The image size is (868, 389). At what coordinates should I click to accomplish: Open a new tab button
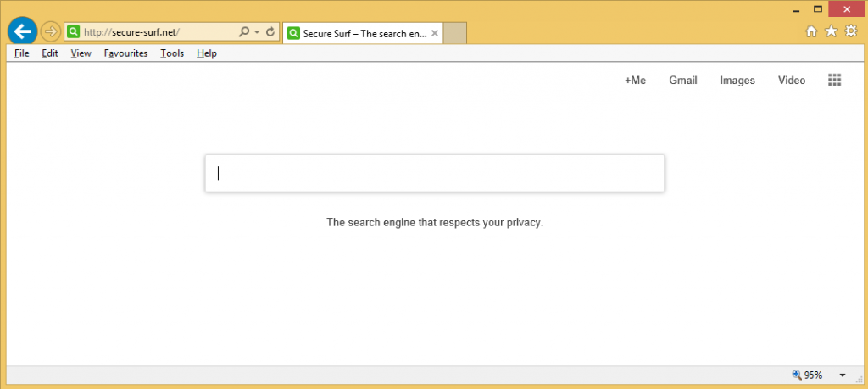(455, 34)
